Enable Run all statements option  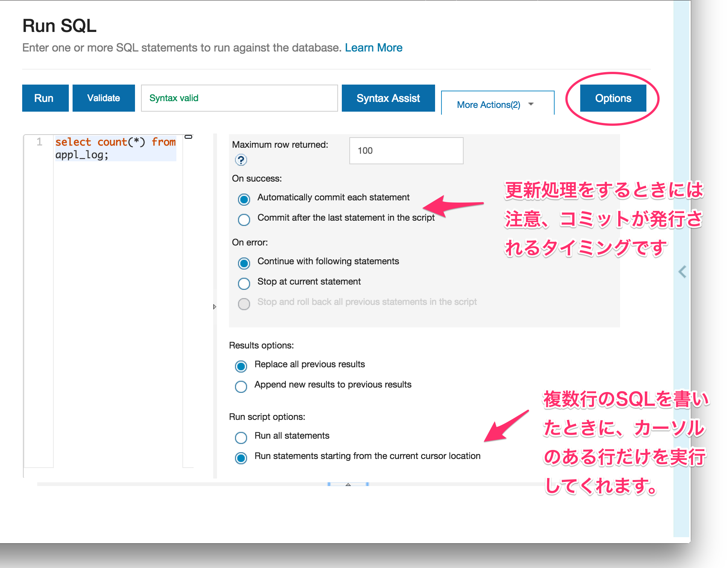(241, 438)
